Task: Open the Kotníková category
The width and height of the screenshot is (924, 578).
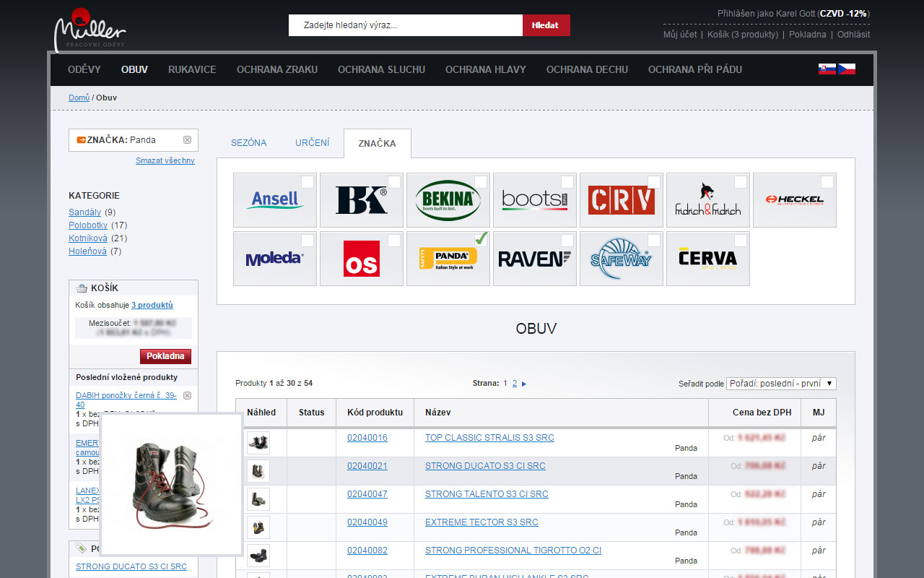Action: pos(88,238)
